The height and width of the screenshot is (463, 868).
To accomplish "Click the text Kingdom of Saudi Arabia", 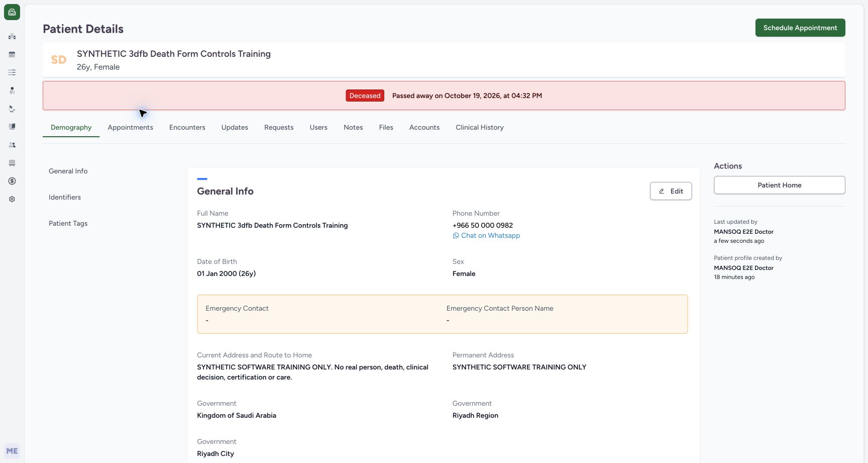I will coord(237,415).
